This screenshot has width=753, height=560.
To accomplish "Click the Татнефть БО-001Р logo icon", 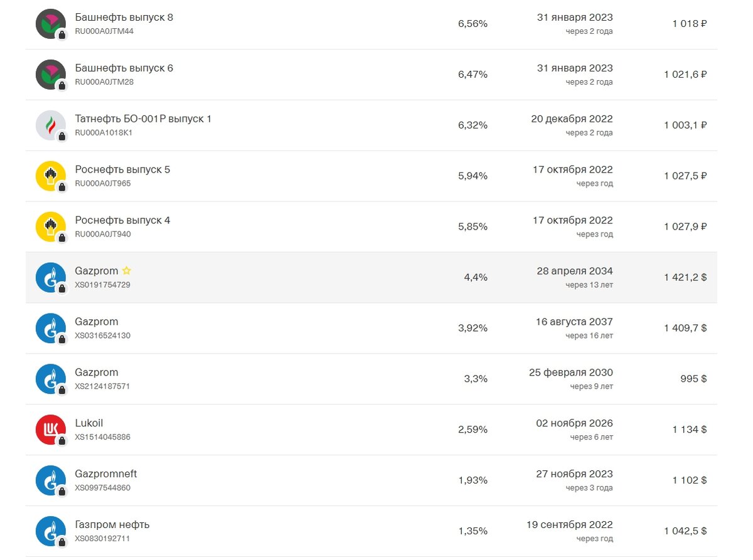I will click(x=51, y=125).
